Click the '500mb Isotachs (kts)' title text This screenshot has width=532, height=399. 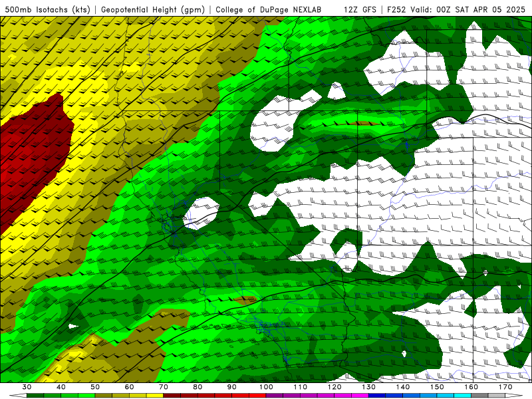click(47, 9)
